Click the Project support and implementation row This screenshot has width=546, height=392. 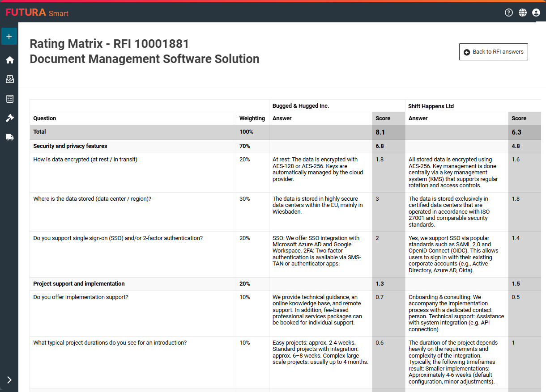tap(79, 284)
